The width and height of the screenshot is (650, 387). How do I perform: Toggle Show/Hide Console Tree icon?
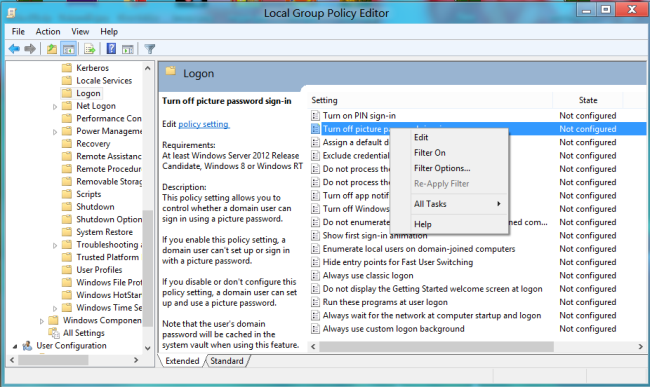tap(69, 49)
